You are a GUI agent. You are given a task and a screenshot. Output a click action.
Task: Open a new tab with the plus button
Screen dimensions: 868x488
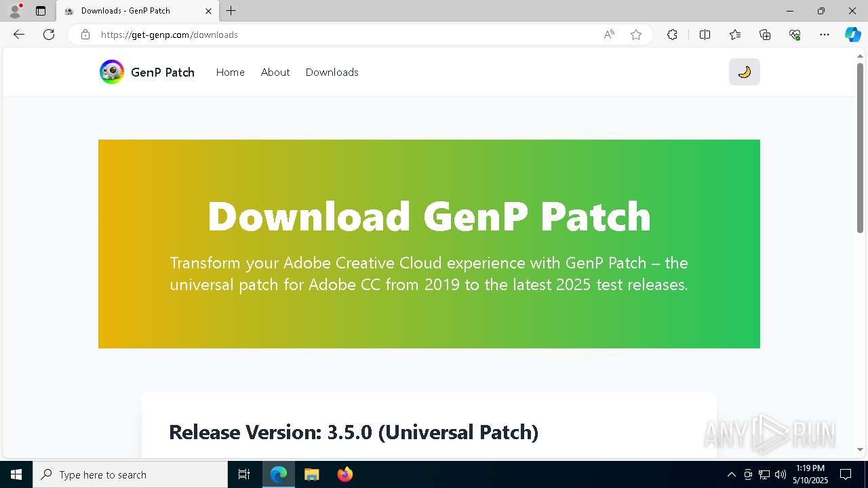click(231, 11)
